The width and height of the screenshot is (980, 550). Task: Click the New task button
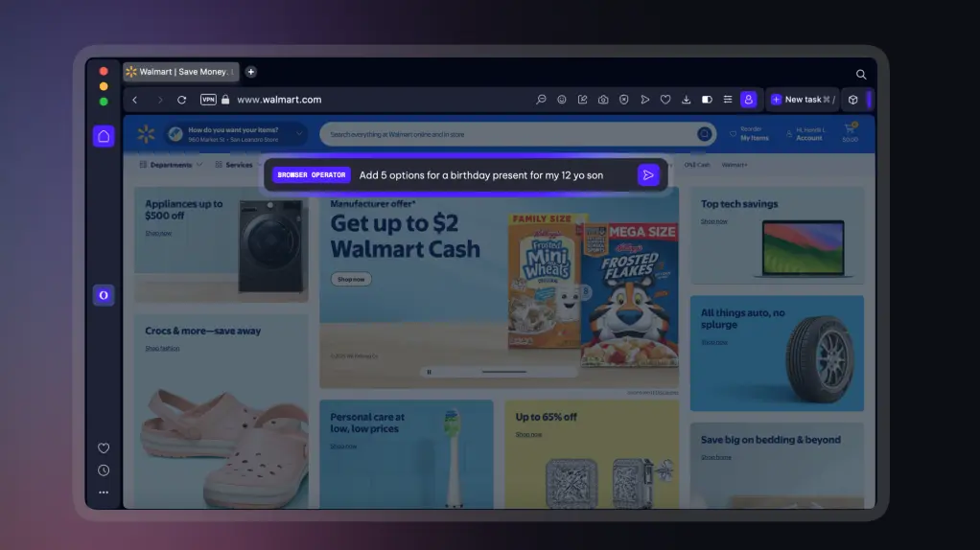pos(802,100)
